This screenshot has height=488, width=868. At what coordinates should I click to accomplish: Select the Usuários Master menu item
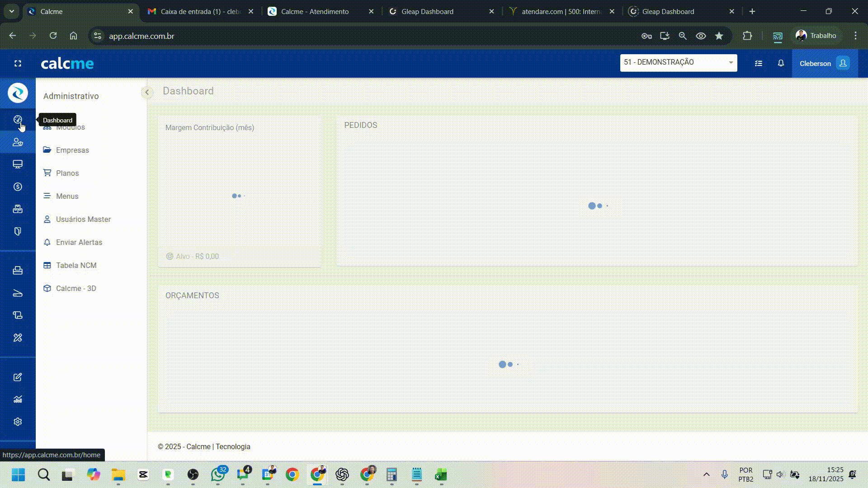(x=83, y=219)
